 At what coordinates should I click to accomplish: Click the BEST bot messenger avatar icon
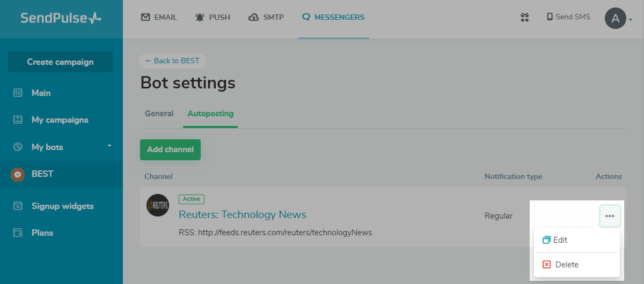[x=18, y=174]
